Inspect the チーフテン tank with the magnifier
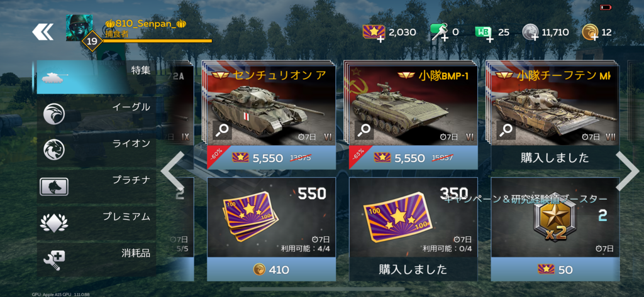 [x=506, y=131]
